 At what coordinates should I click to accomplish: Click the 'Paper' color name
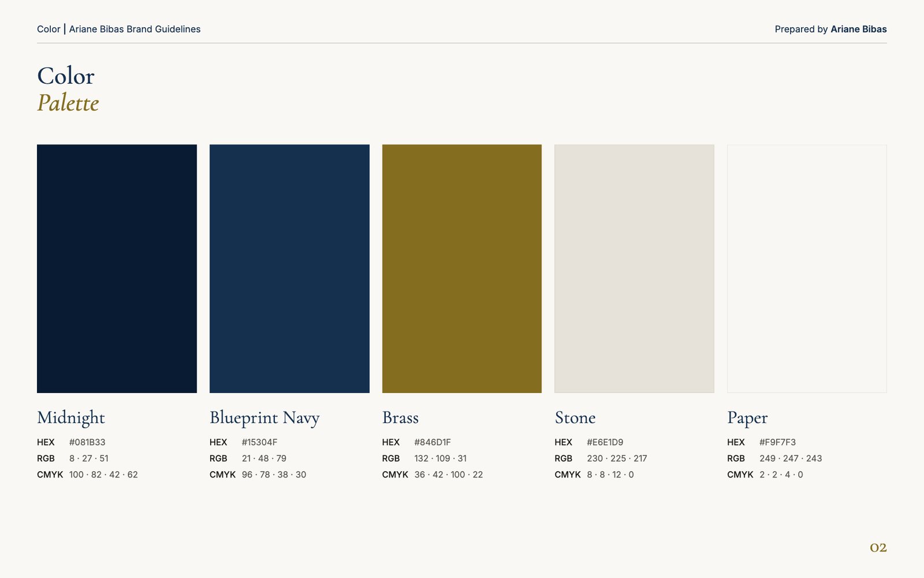pos(747,418)
